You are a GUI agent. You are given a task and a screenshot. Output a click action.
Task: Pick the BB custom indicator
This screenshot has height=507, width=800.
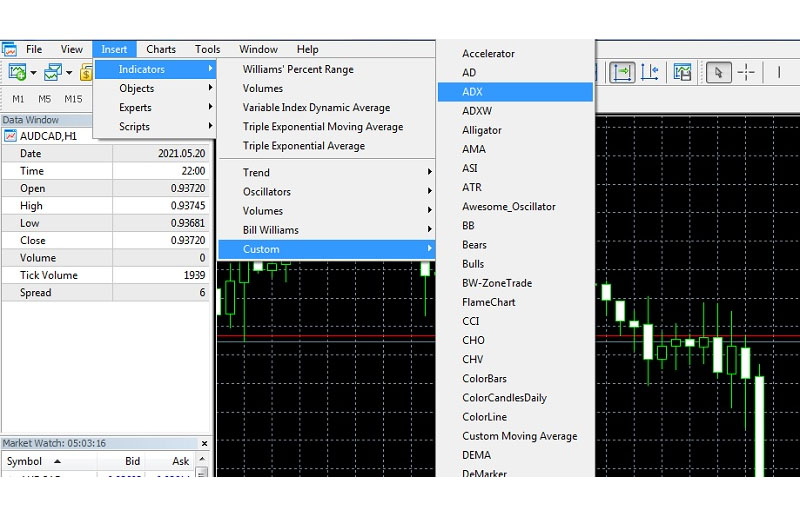coord(468,225)
